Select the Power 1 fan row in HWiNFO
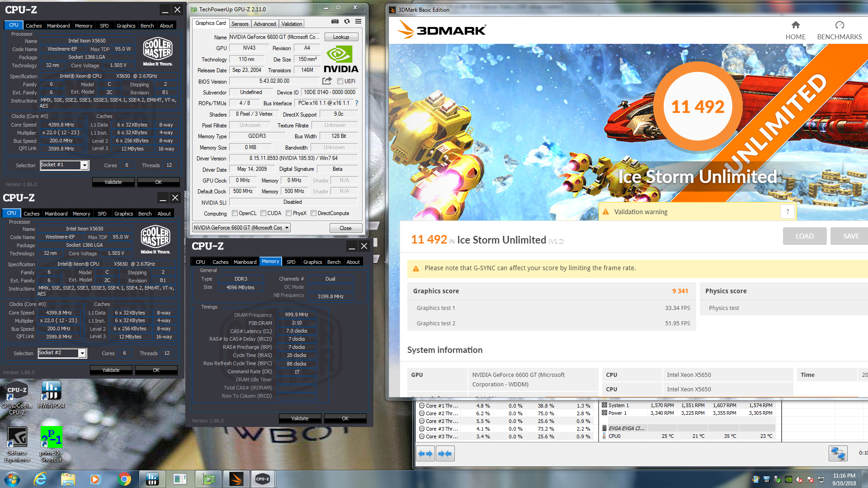The height and width of the screenshot is (488, 868). point(688,413)
